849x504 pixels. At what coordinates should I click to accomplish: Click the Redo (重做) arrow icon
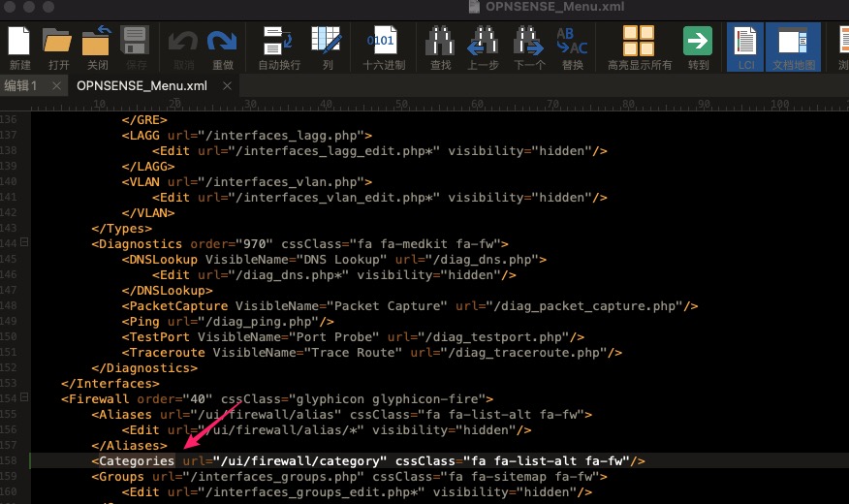click(x=223, y=43)
